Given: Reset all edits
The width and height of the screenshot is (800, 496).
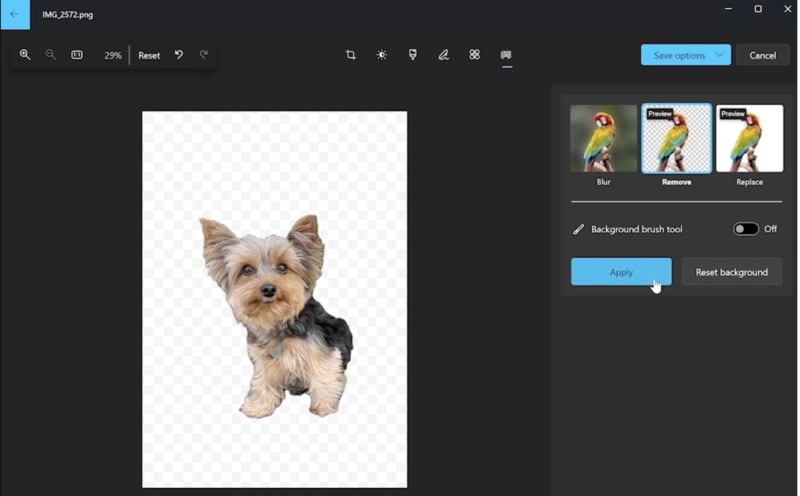Looking at the screenshot, I should click(149, 55).
